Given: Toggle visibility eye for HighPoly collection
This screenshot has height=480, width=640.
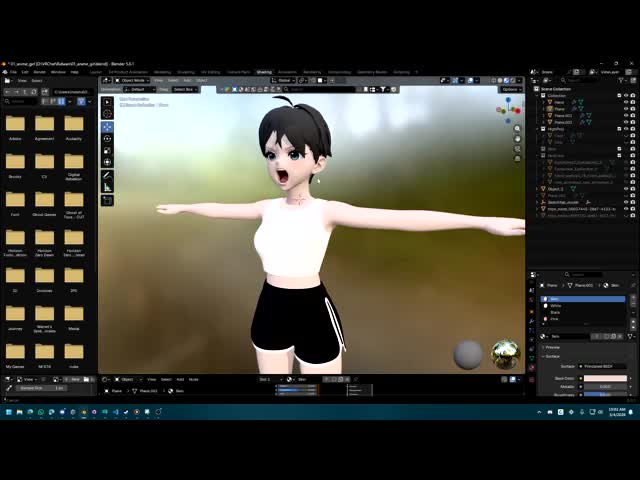Looking at the screenshot, I should pyautogui.click(x=626, y=129).
